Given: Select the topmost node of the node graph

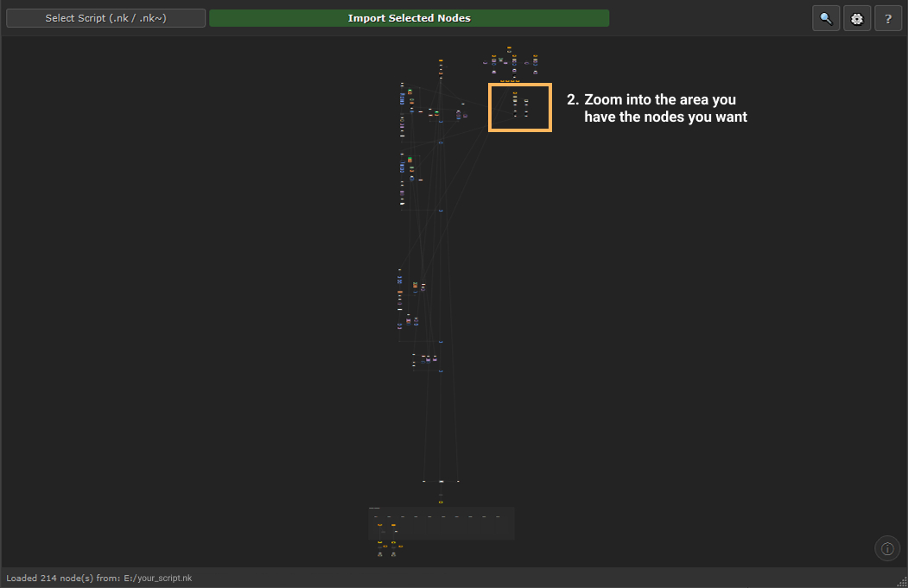Looking at the screenshot, I should (509, 48).
